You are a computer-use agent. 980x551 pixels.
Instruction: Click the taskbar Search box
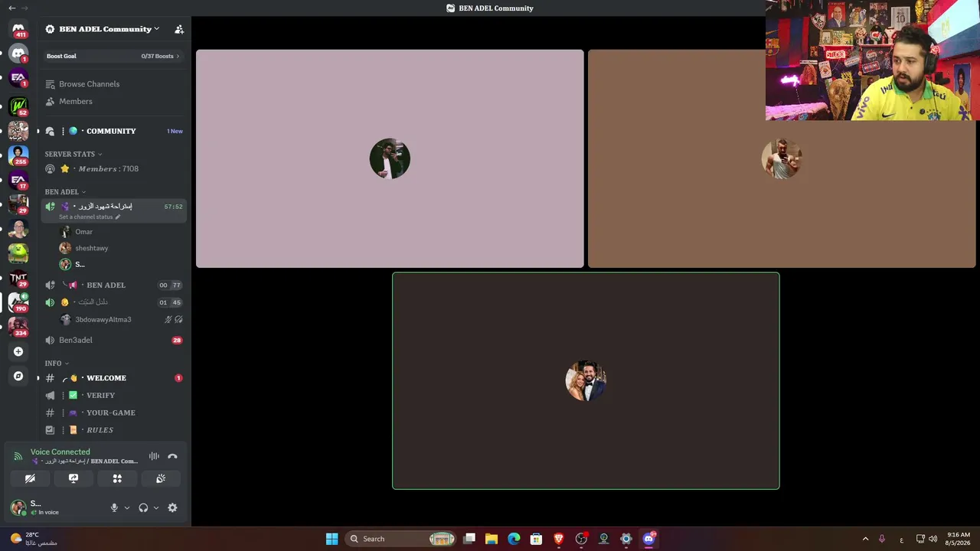[x=400, y=539]
